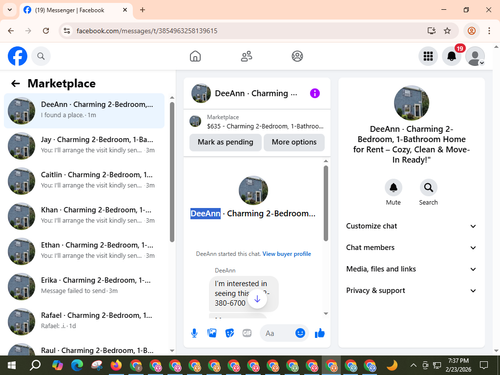Show hidden system tray icons chevron
The width and height of the screenshot is (500, 375).
413,365
